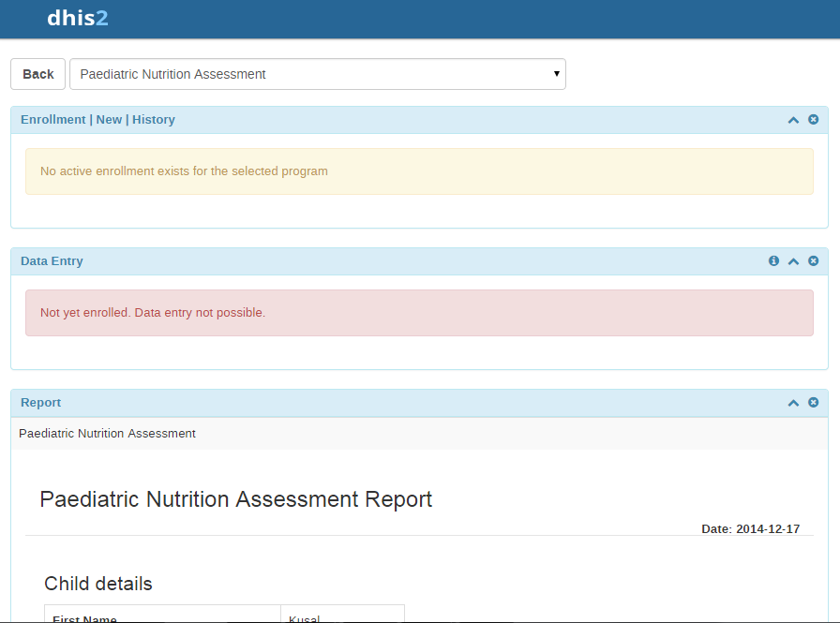This screenshot has height=623, width=840.
Task: Collapse the Data Entry panel
Action: coord(793,261)
